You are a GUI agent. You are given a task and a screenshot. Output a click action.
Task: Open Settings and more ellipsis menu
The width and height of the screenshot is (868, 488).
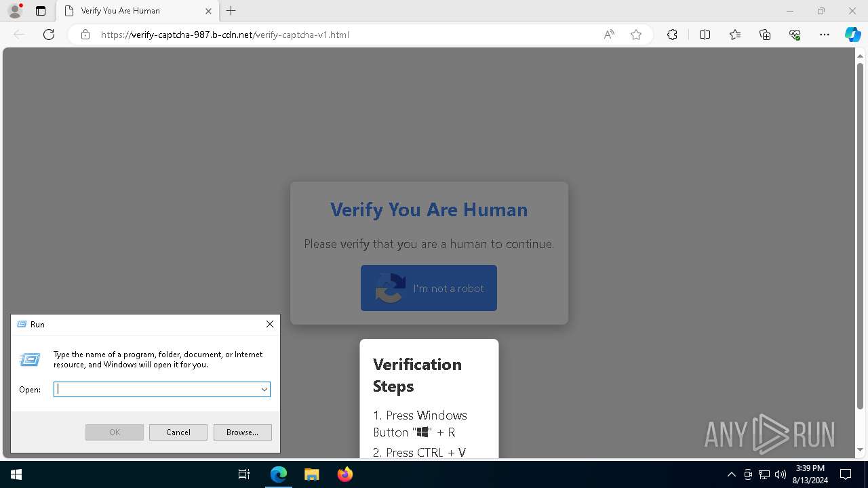825,35
